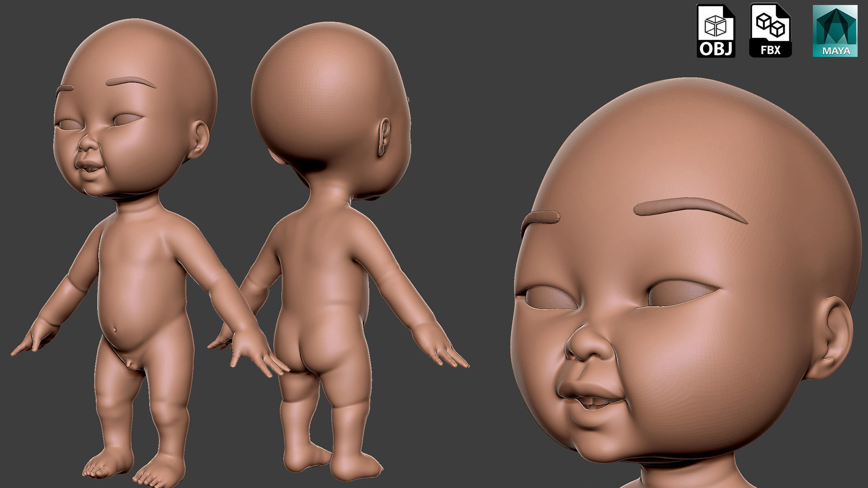Click the OBJ file format icon

716,31
